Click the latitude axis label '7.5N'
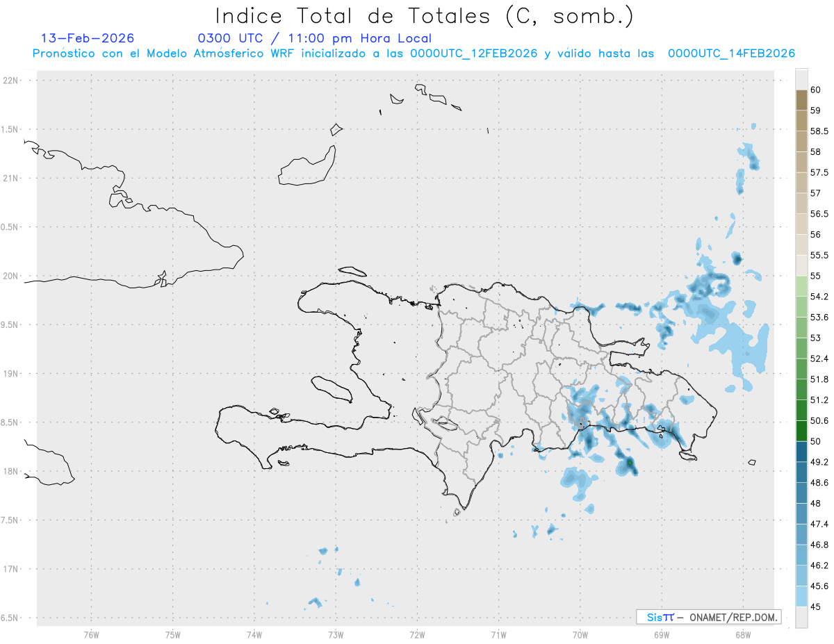834x644 pixels. 10,520
